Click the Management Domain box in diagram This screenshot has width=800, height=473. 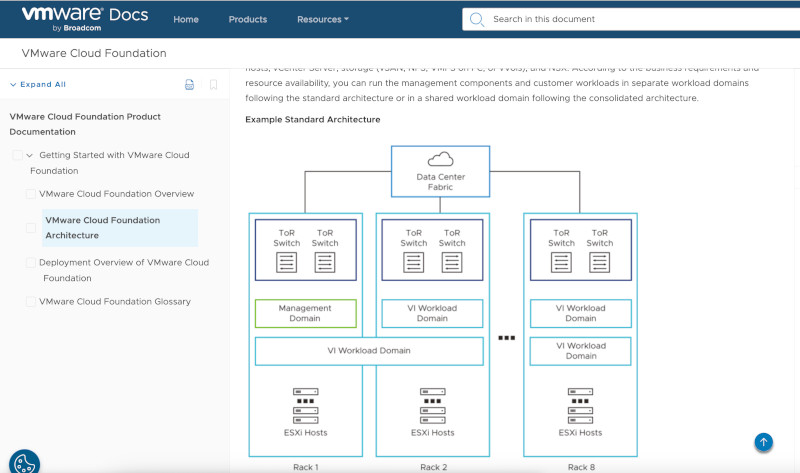tap(305, 313)
